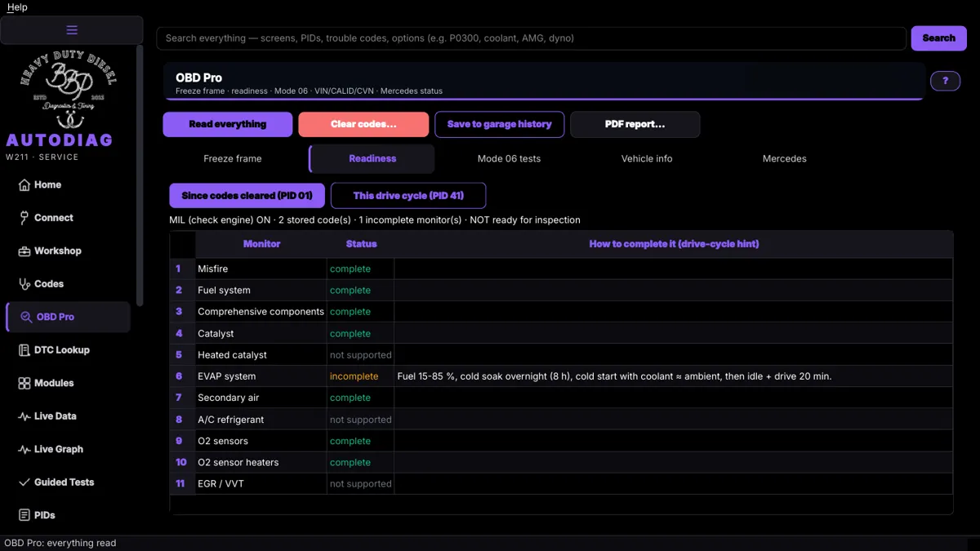This screenshot has height=551, width=980.
Task: Generate a PDF report
Action: tap(635, 124)
